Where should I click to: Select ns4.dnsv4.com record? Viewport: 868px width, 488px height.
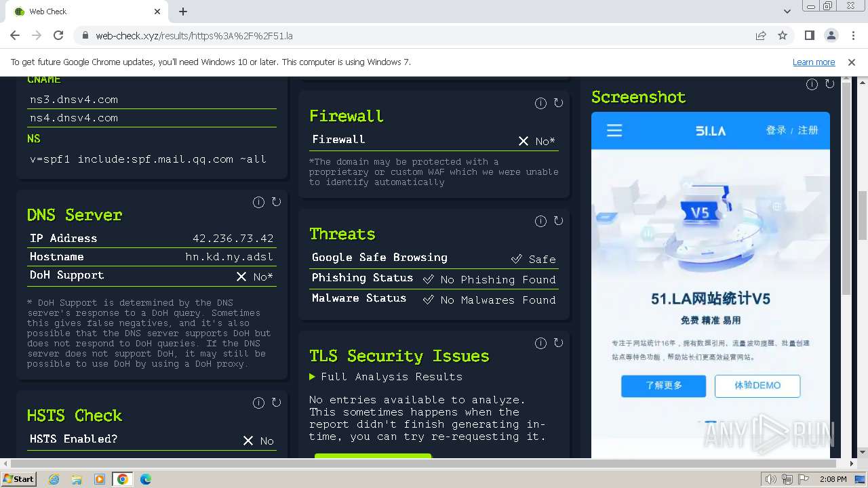[x=74, y=118]
